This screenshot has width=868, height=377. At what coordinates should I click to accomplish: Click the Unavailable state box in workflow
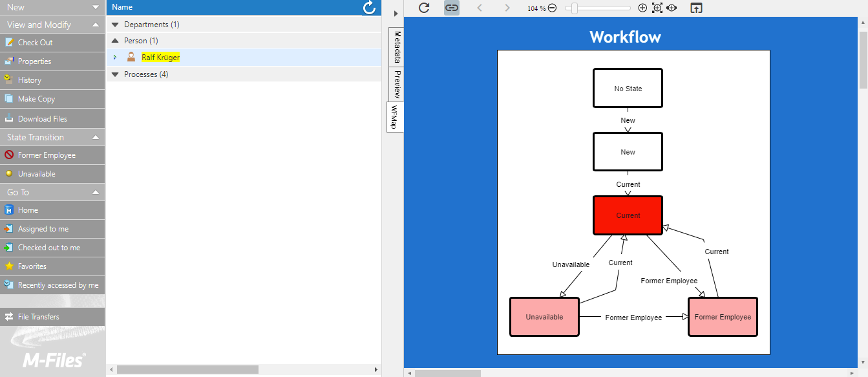coord(544,317)
